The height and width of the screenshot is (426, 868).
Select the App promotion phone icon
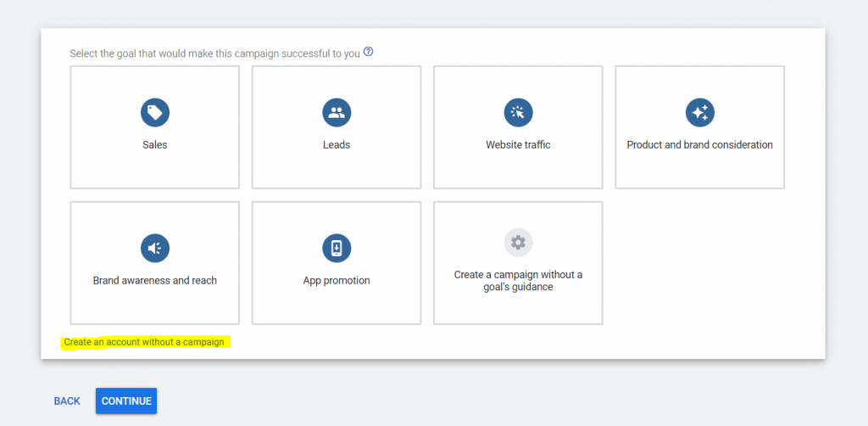click(x=337, y=248)
